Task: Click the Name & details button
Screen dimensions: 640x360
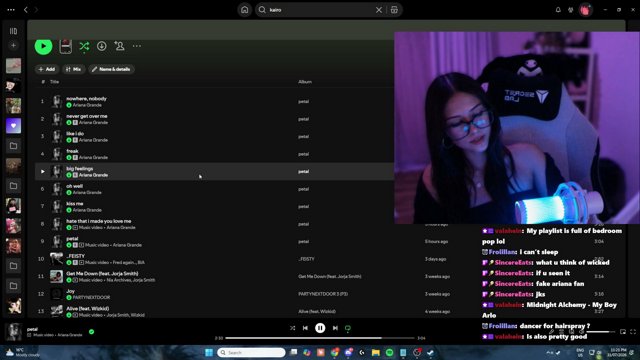Action: pyautogui.click(x=111, y=69)
